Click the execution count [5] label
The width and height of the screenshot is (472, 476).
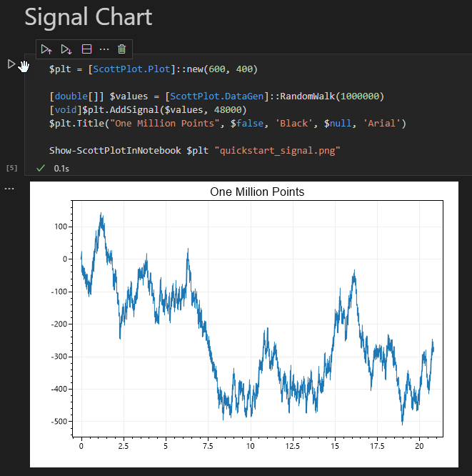point(12,168)
